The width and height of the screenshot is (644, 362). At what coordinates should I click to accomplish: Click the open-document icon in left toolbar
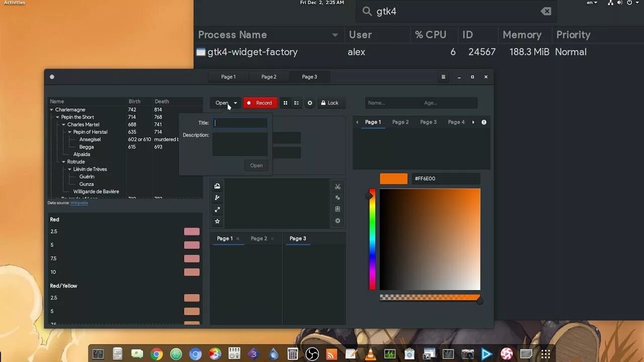217,186
